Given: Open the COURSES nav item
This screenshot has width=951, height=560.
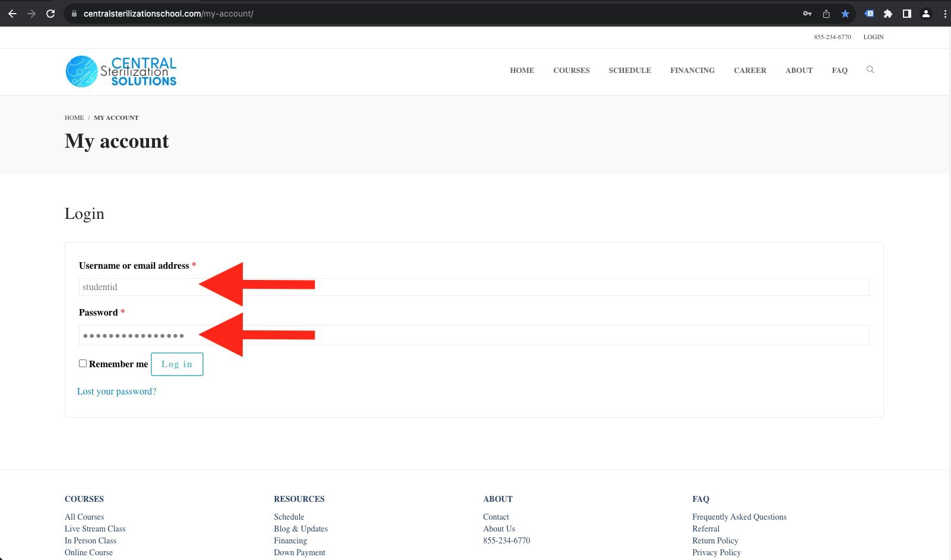Looking at the screenshot, I should pos(572,70).
